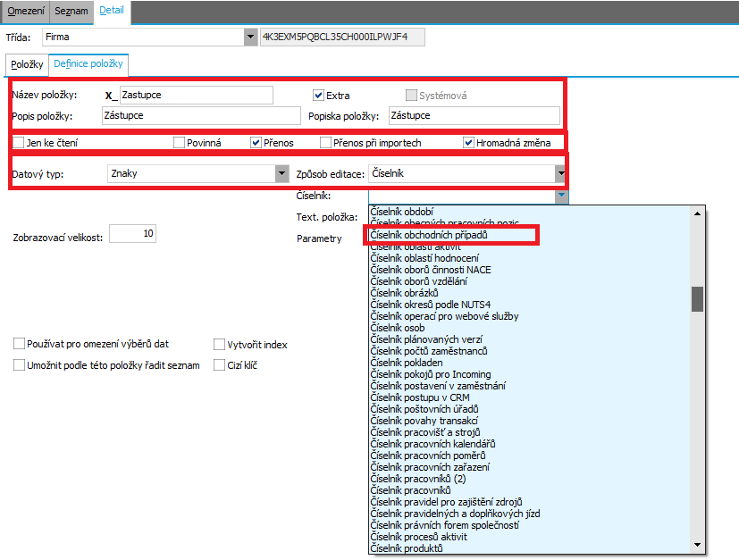Pick Číselník produktů list entry

point(407,548)
